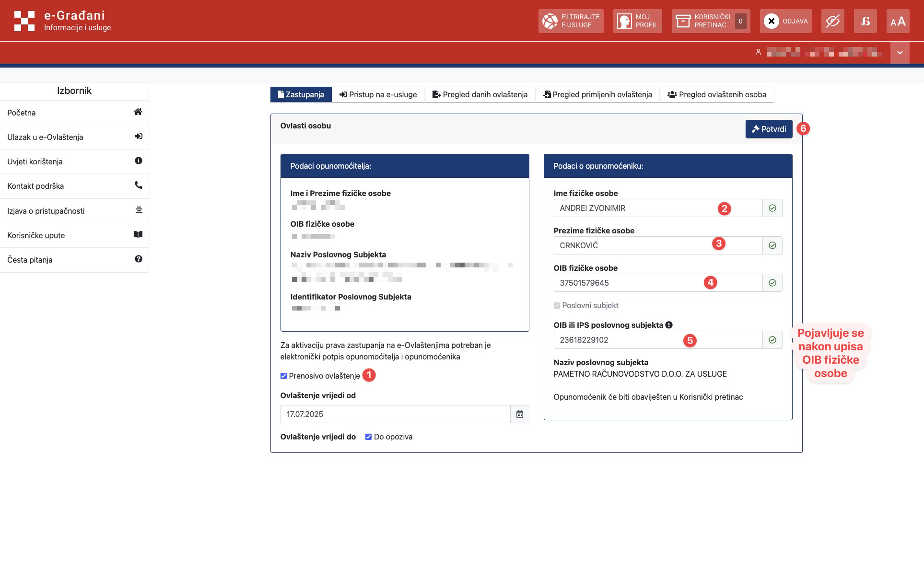Click the OIB fizičke osobe input field
The width and height of the screenshot is (924, 577).
click(x=633, y=283)
